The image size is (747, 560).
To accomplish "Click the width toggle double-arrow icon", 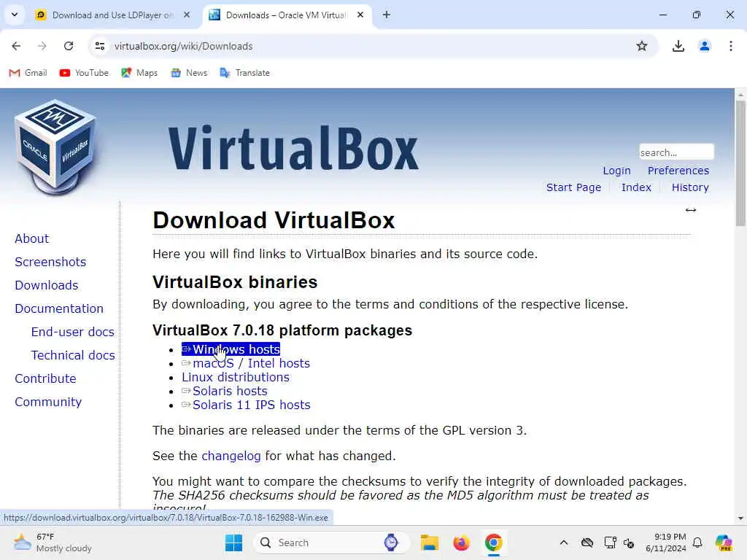I will point(691,210).
